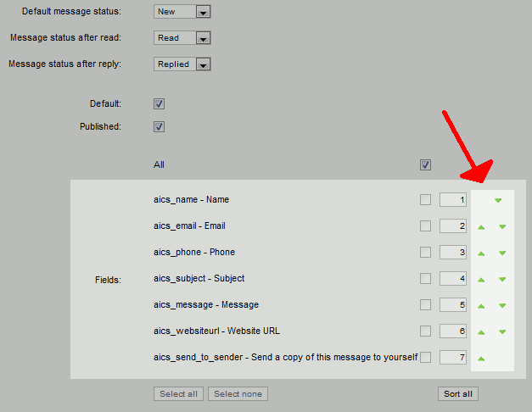
Task: Click the 'aics_phone - Phone' field label
Action: point(194,253)
